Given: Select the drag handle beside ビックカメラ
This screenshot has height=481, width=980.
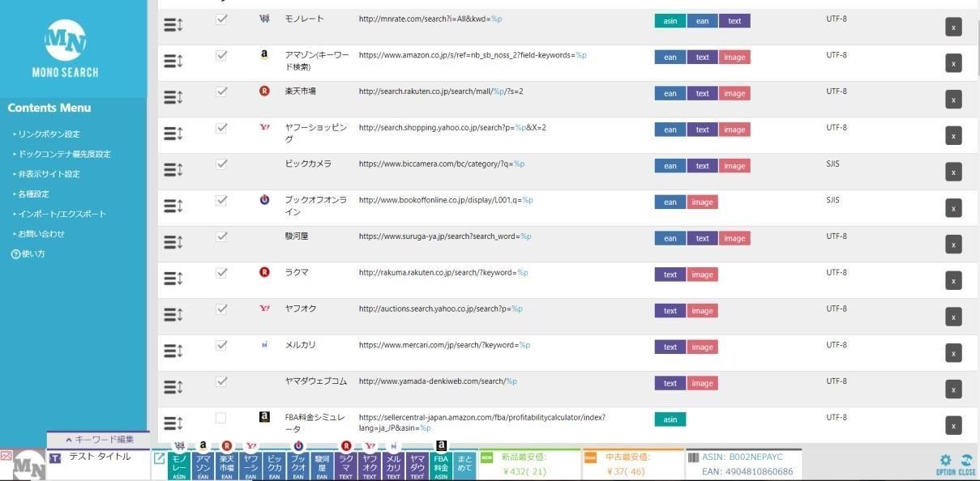Looking at the screenshot, I should [x=173, y=170].
